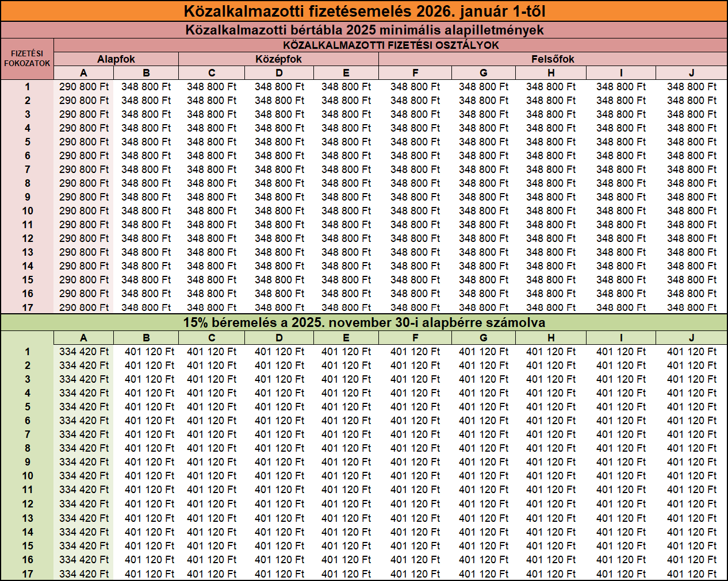Select the 'Közalkalmazotti bértábla 2025' subtitle row
Viewport: 728px width, 581px height.
point(364,30)
